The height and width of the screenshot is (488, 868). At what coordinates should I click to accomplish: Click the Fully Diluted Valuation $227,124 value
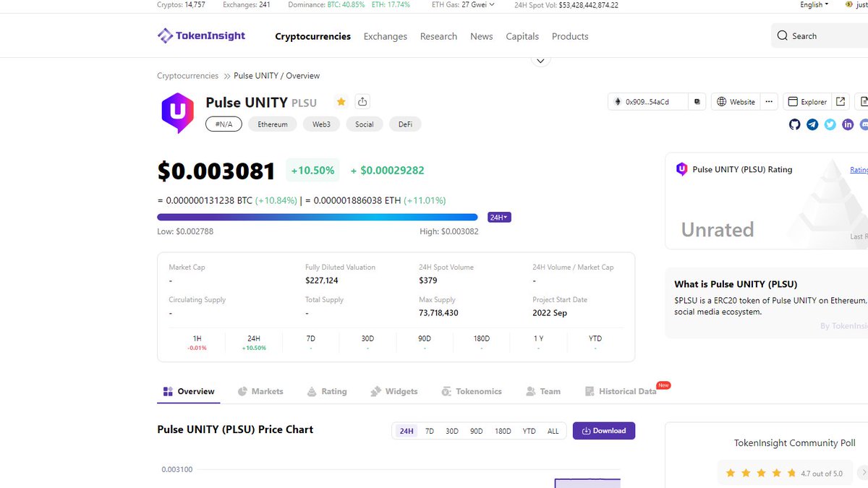(x=322, y=281)
